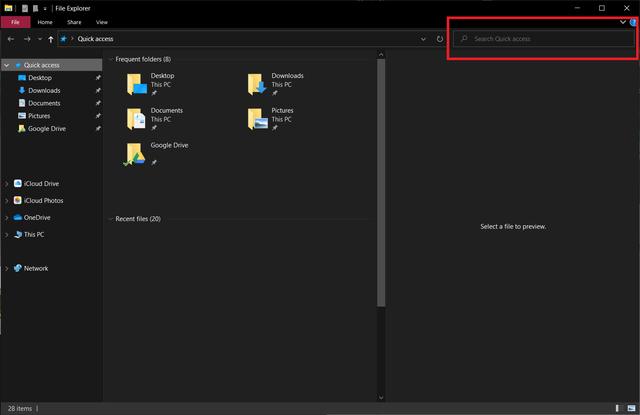Select This PC in navigation pane
Image resolution: width=640 pixels, height=415 pixels.
(33, 235)
